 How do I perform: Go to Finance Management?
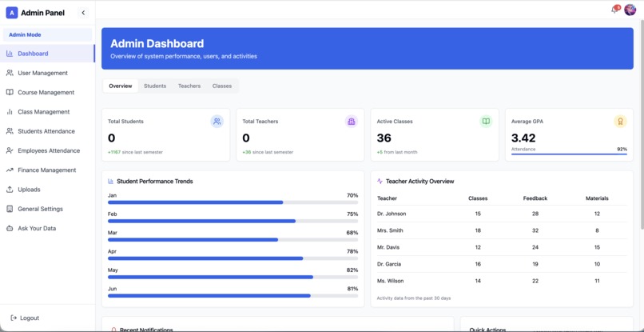[47, 170]
